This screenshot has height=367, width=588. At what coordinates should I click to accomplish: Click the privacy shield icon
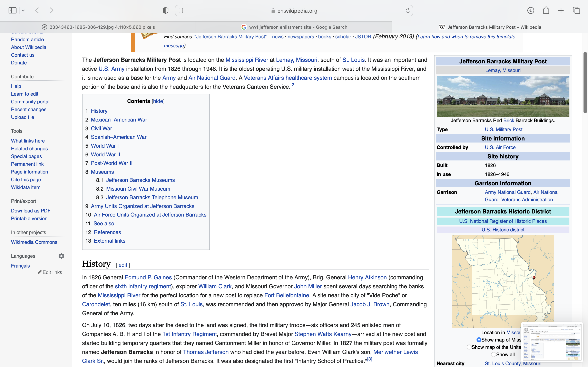coord(165,10)
